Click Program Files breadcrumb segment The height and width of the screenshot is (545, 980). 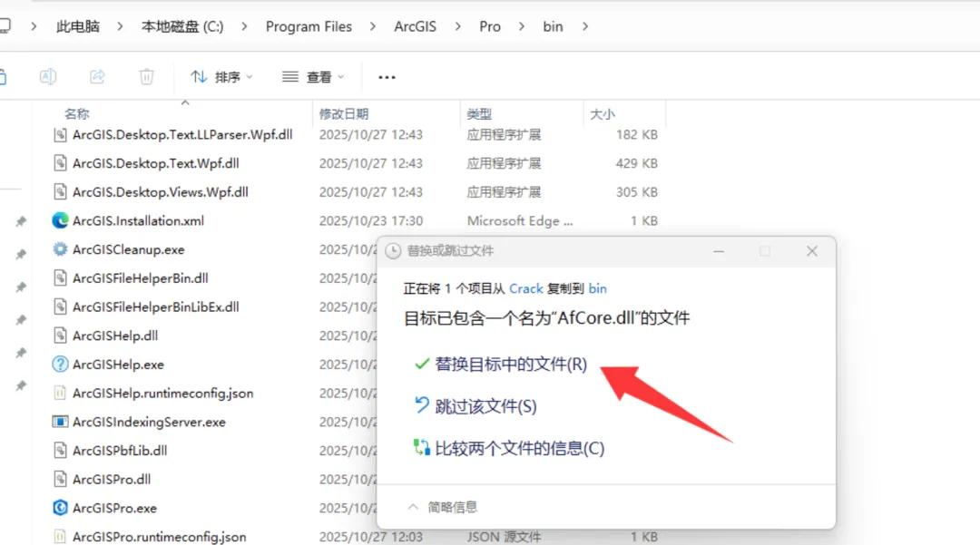click(x=309, y=27)
